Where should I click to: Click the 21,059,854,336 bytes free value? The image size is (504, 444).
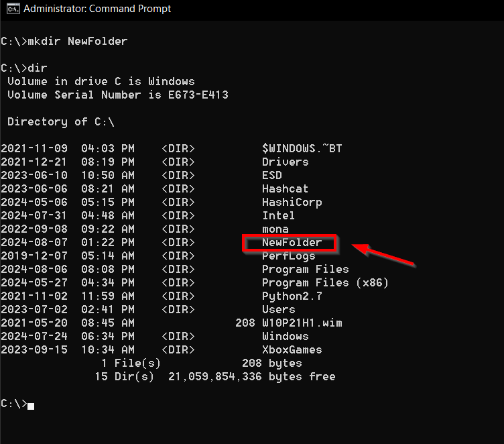[x=252, y=377]
